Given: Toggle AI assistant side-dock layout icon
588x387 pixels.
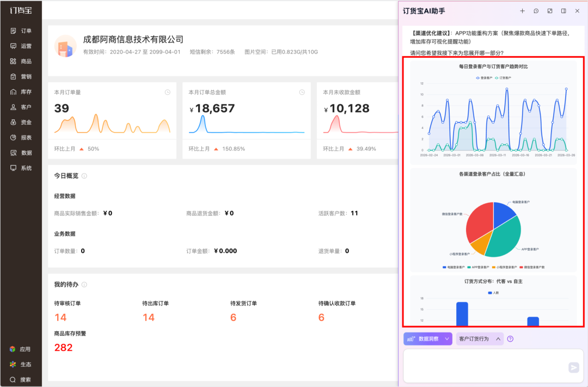Looking at the screenshot, I should 563,11.
